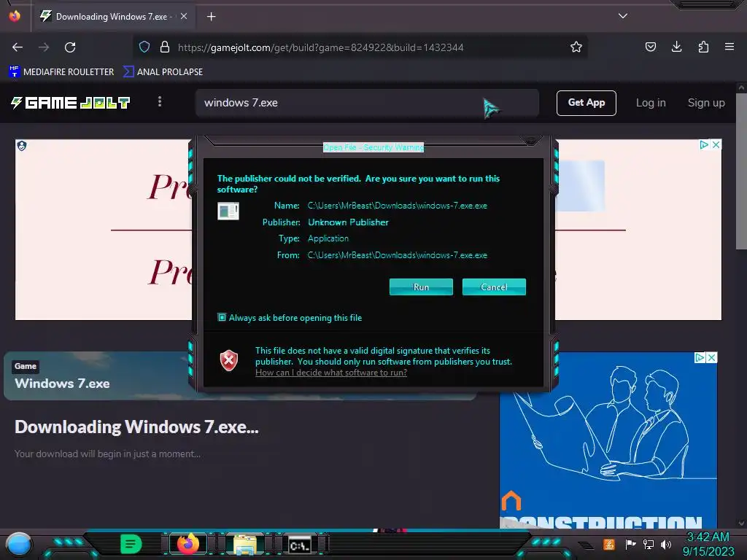Click the Action Center flag tray icon

click(x=630, y=544)
